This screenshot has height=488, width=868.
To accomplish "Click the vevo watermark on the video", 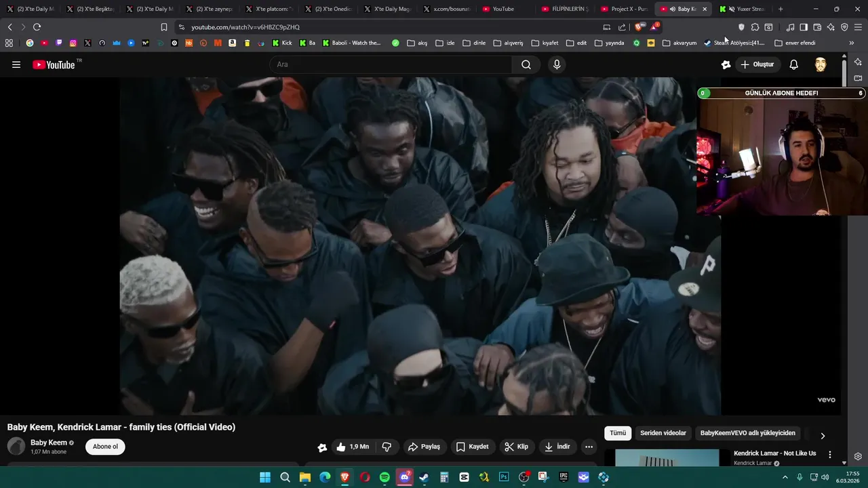I will tap(826, 400).
